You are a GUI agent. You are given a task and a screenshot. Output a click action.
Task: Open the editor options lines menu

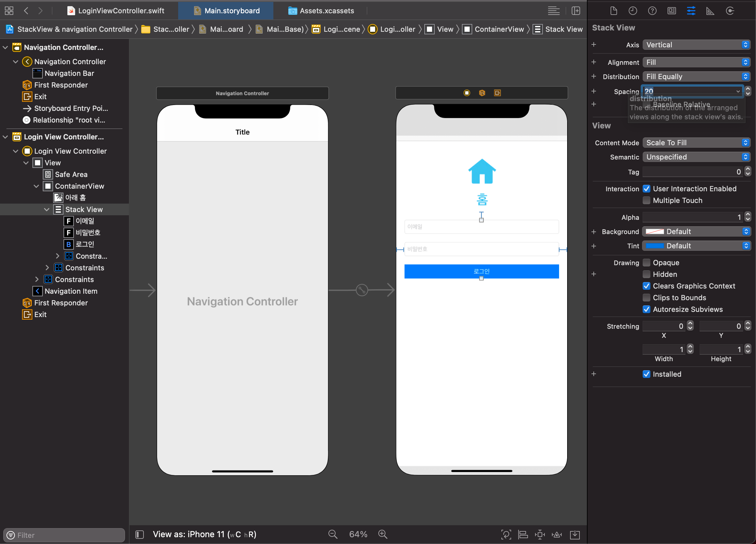[x=554, y=11]
